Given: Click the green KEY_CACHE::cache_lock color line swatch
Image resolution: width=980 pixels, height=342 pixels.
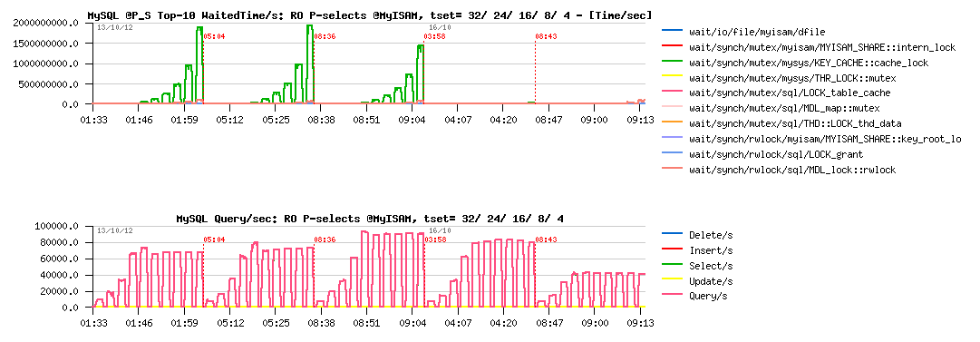Looking at the screenshot, I should tap(671, 64).
